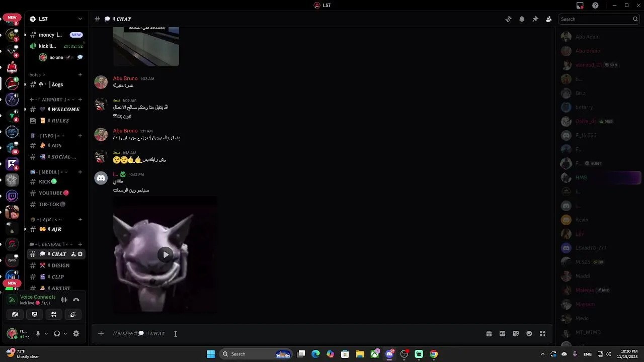Screen dimensions: 644x362
Task: Open the money-l... channel
Action: point(55,35)
